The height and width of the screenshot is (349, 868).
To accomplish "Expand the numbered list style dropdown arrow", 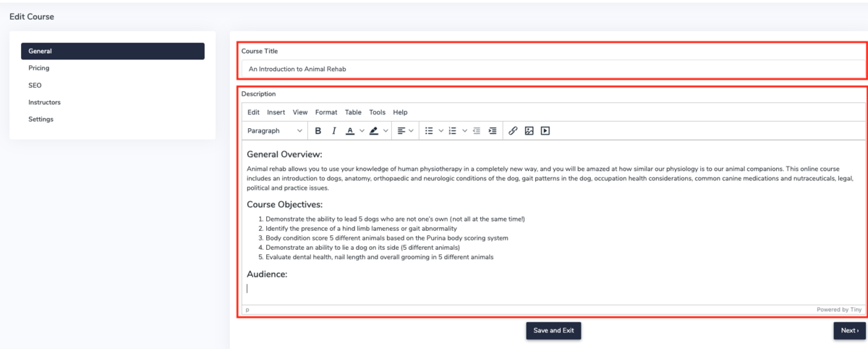I will pyautogui.click(x=464, y=131).
